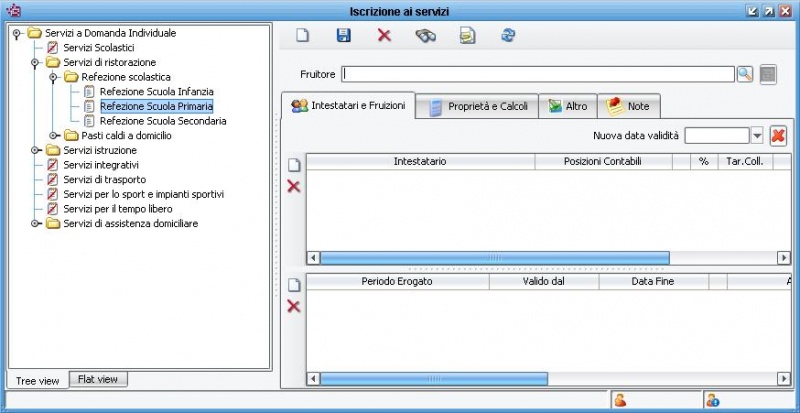The image size is (800, 413).
Task: Click Intestatario column header
Action: [x=420, y=161]
